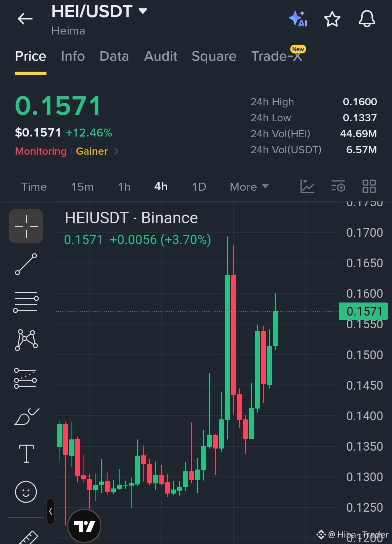Tap the current price label 0.1571 on axis
Screen dimensions: 392x544
click(x=363, y=311)
